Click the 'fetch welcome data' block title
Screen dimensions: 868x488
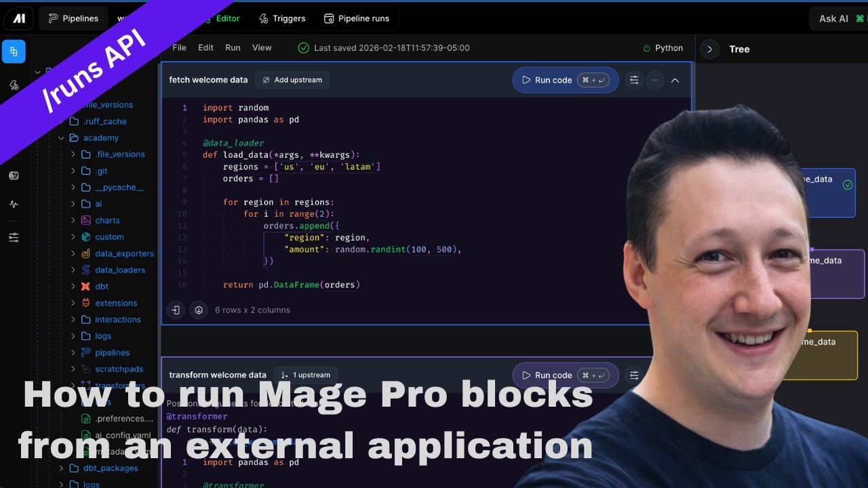208,80
